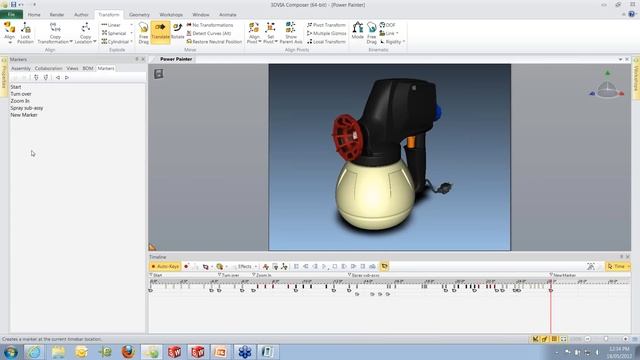This screenshot has width=640, height=360.
Task: Click the Lock Position tool
Action: tap(25, 33)
